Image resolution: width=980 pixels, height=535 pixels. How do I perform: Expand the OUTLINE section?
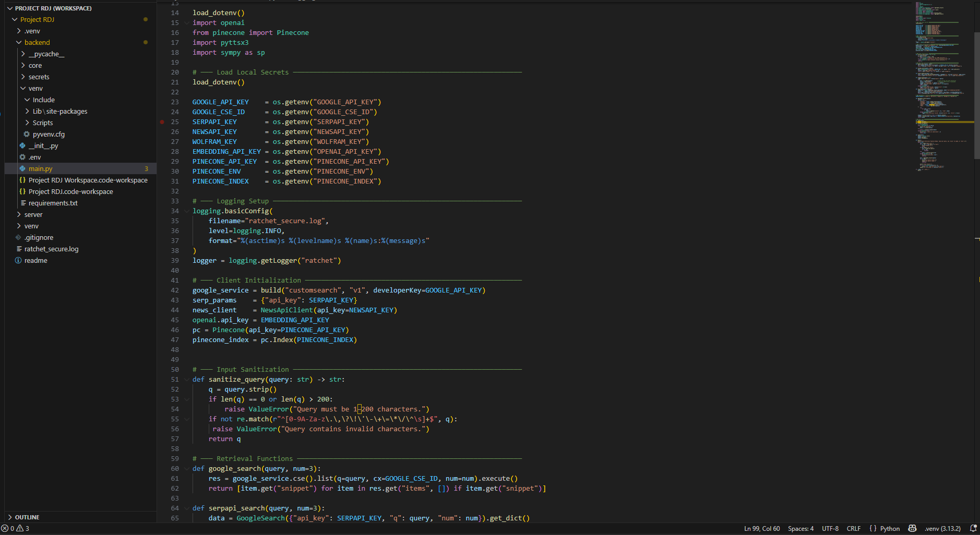pos(26,517)
